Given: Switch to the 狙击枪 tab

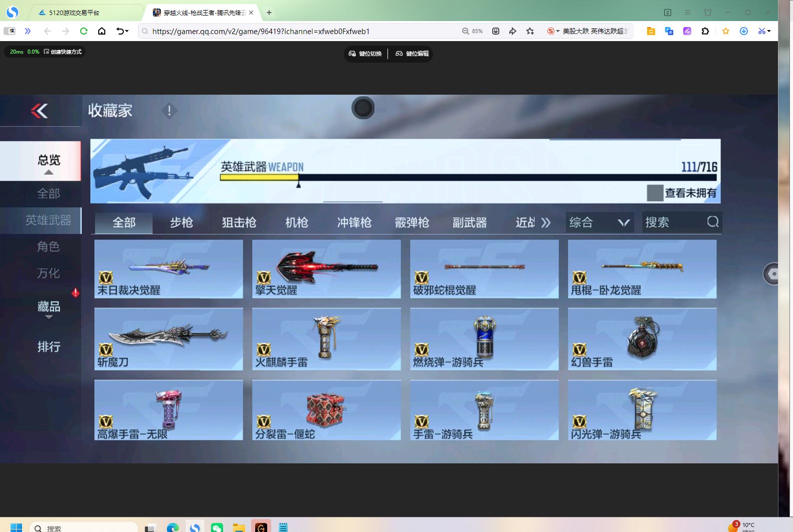Looking at the screenshot, I should (x=239, y=222).
